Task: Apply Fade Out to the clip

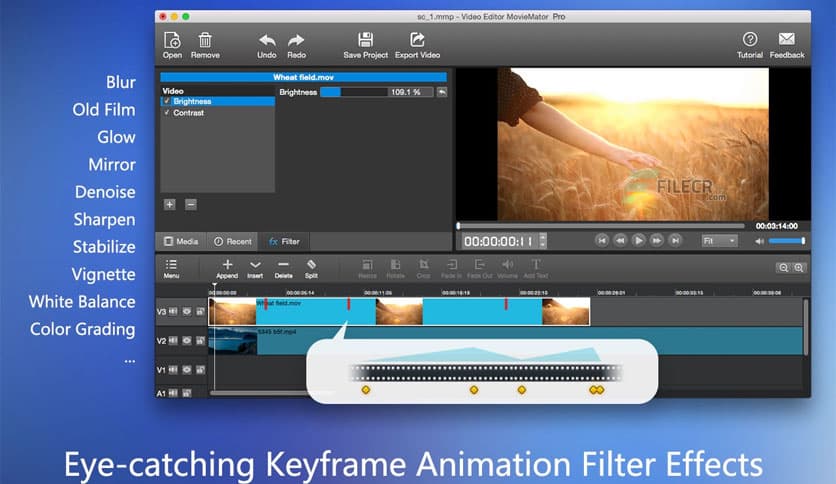Action: pos(479,269)
